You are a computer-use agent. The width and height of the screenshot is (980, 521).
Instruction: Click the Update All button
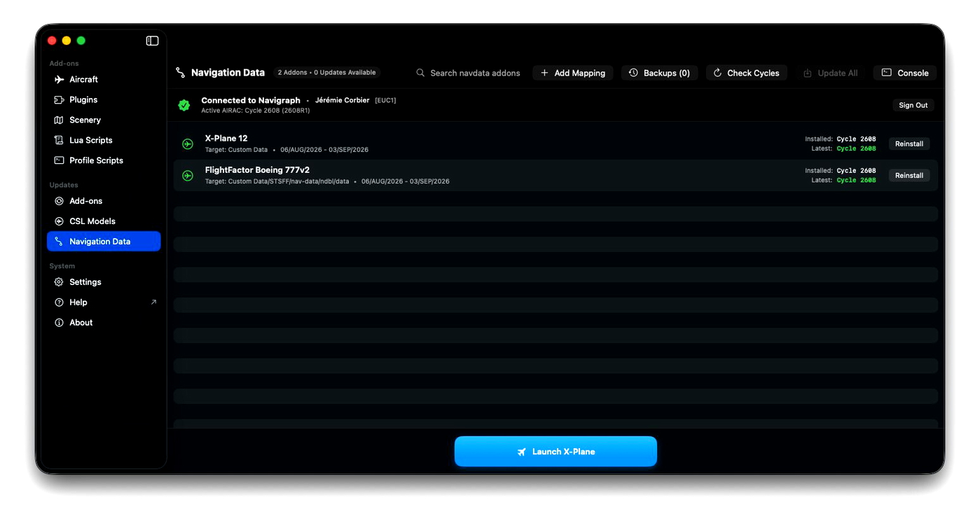pos(830,73)
